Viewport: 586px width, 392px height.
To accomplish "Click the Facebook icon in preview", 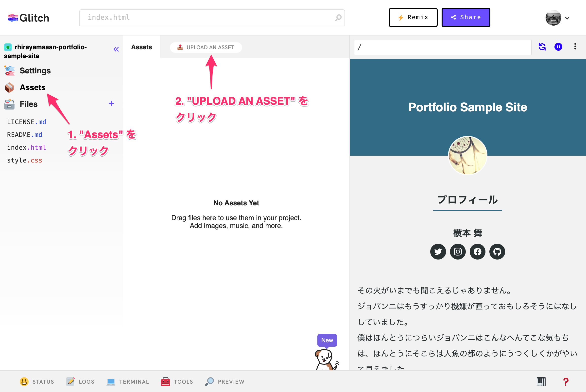I will 477,251.
